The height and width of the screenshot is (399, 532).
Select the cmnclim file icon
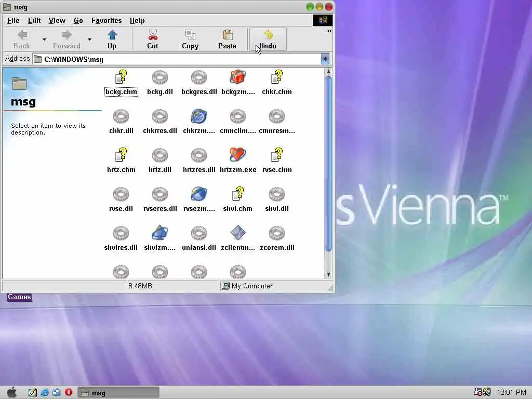238,116
